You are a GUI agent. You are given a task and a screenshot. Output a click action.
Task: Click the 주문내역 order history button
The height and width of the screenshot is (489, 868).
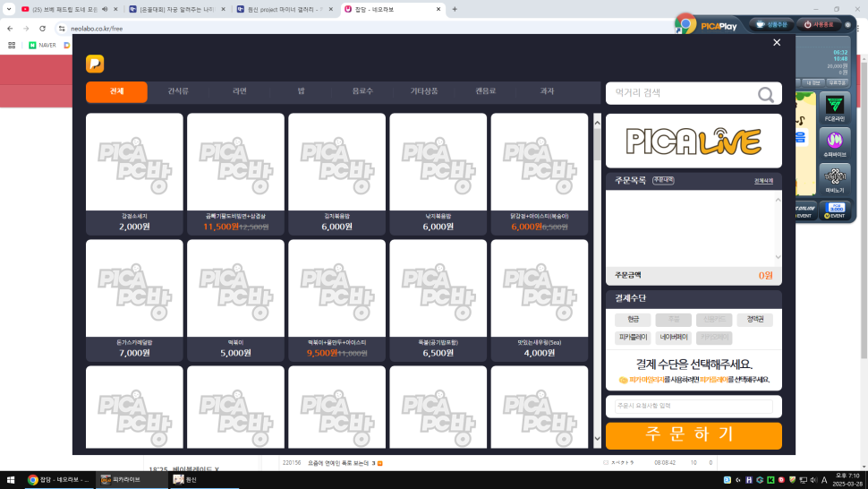[663, 181]
